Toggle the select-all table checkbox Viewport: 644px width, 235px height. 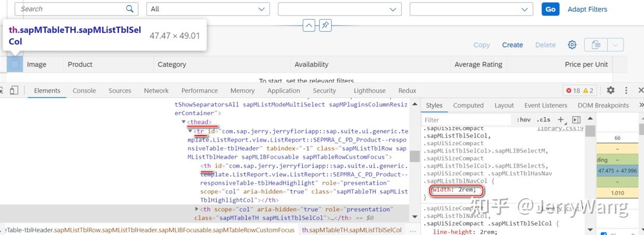point(15,64)
